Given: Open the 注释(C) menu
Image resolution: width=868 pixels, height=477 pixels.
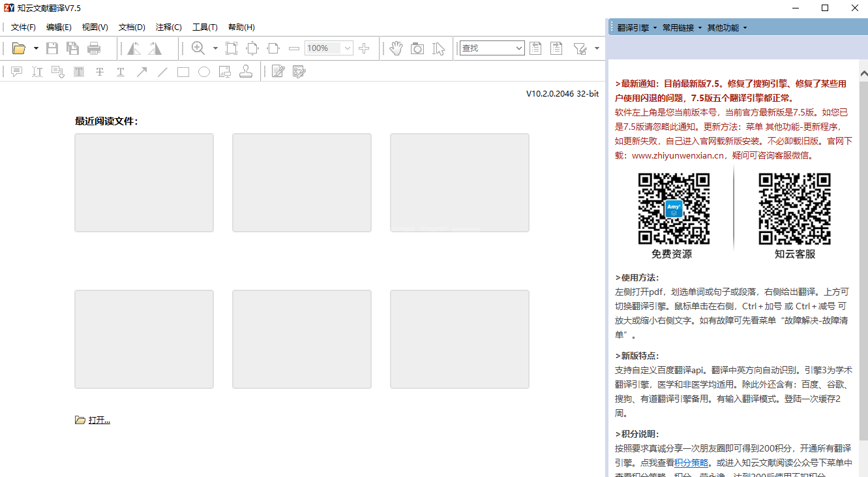Looking at the screenshot, I should coord(169,27).
